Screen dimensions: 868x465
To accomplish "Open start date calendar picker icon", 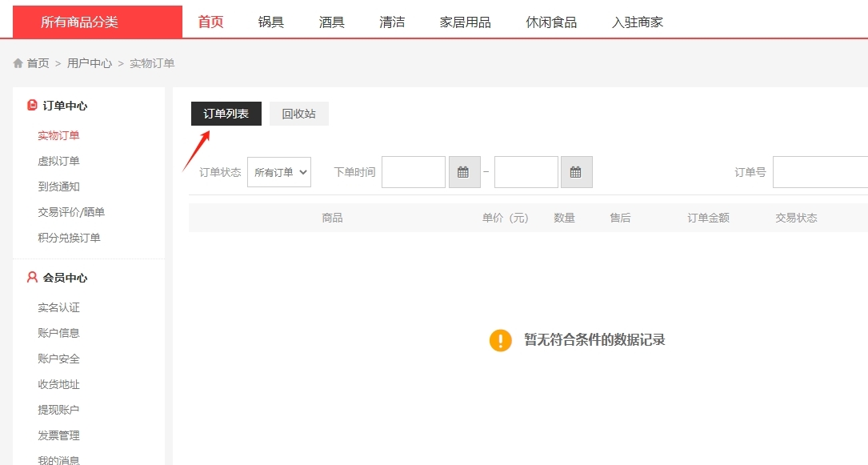I will pyautogui.click(x=464, y=172).
